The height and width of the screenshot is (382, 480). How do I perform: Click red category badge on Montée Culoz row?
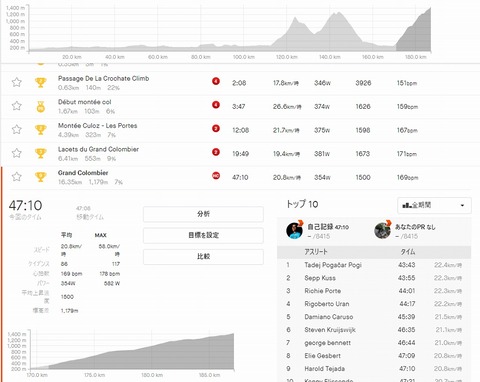point(216,128)
